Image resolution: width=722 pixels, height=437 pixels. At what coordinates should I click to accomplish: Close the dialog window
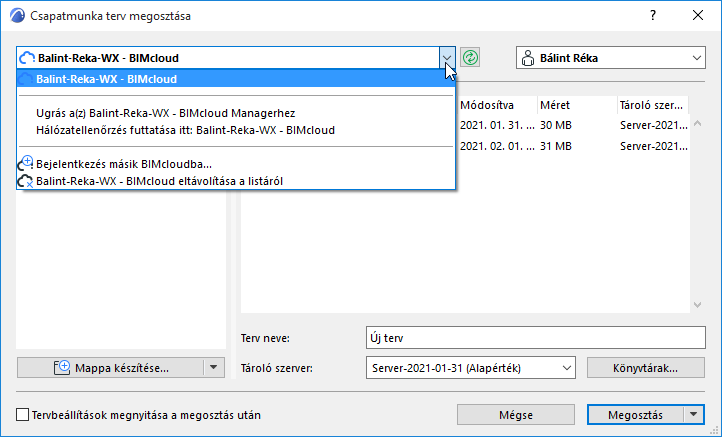point(698,15)
